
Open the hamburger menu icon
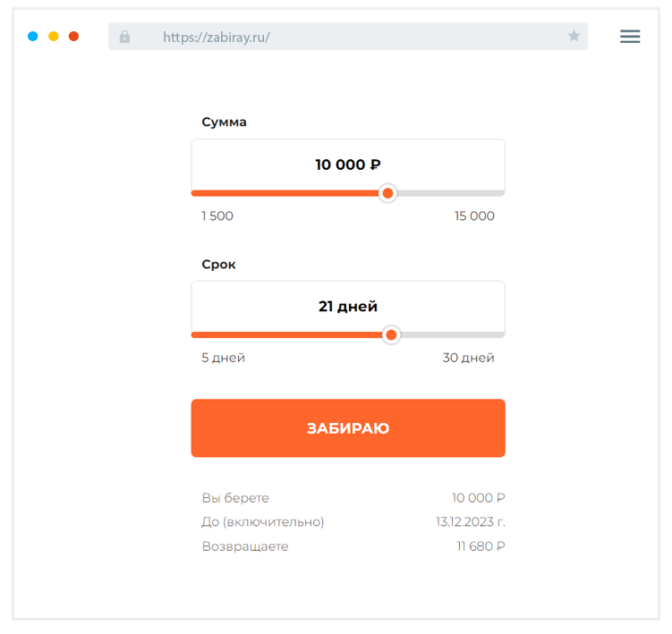(630, 37)
